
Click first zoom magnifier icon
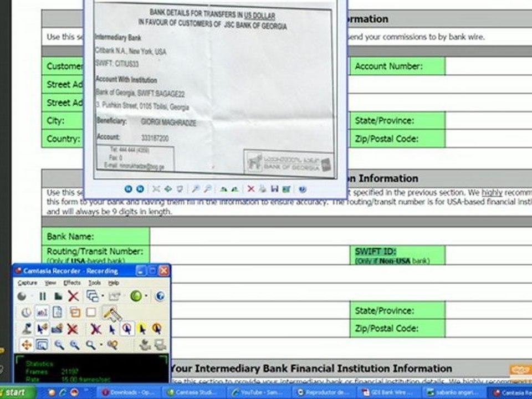coord(59,345)
